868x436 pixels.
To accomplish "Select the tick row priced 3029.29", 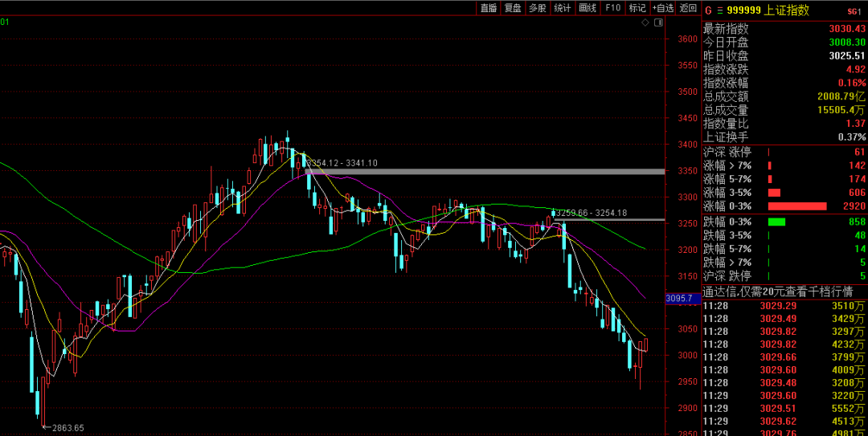I will [x=784, y=305].
